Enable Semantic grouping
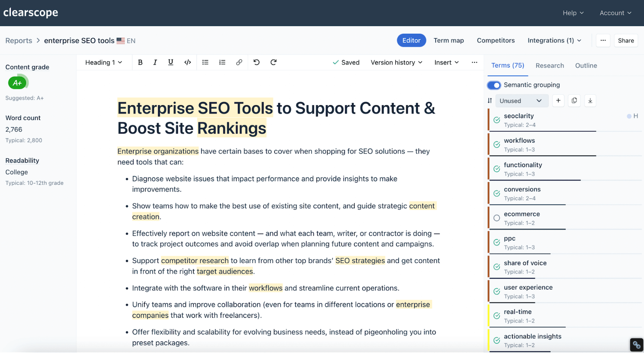The height and width of the screenshot is (353, 644). click(494, 85)
